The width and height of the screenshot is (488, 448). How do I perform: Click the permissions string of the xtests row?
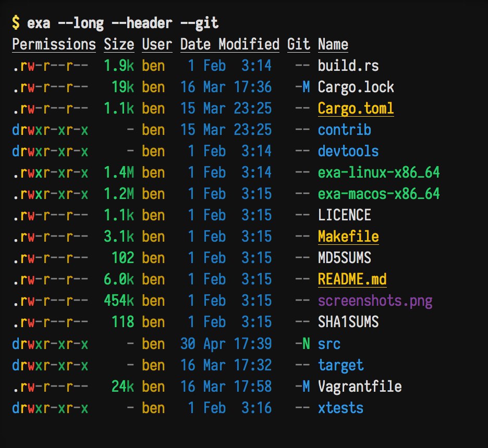50,408
